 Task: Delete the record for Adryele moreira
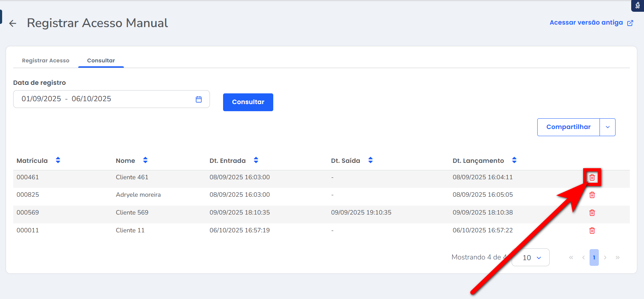pos(592,195)
